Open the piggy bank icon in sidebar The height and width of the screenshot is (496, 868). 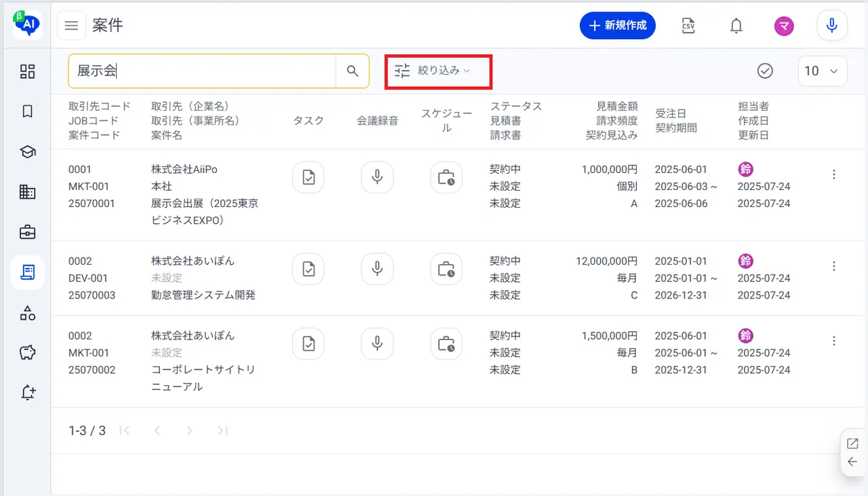tap(27, 352)
